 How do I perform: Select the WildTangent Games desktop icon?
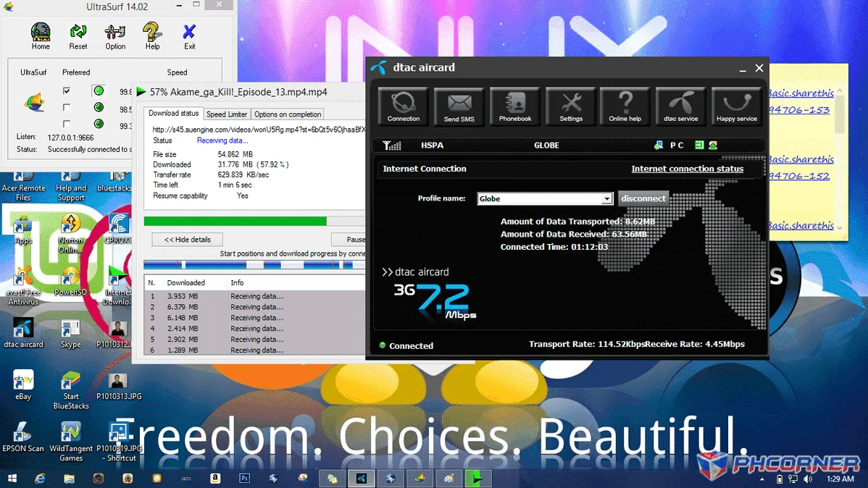coord(71,442)
